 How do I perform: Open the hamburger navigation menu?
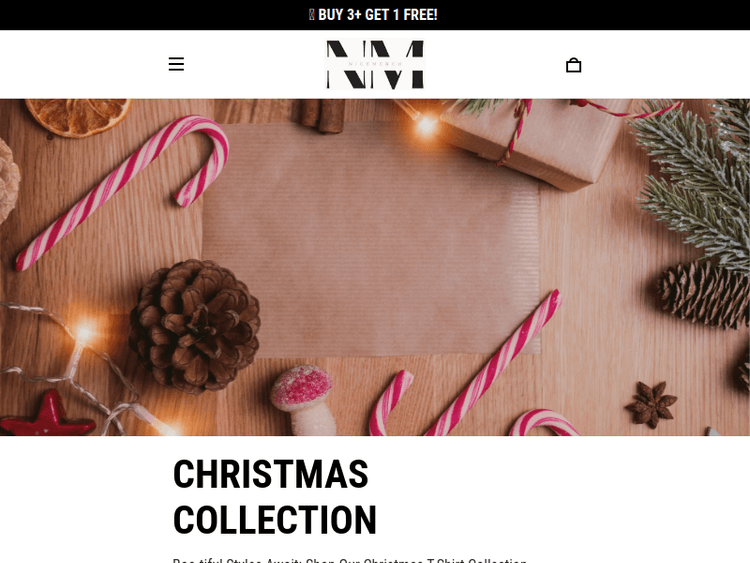pyautogui.click(x=176, y=64)
